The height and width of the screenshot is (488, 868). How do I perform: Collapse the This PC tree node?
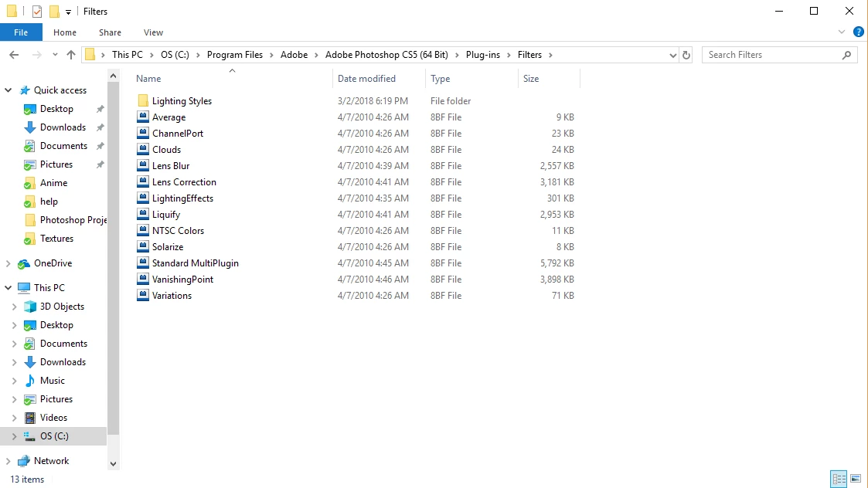coord(9,288)
